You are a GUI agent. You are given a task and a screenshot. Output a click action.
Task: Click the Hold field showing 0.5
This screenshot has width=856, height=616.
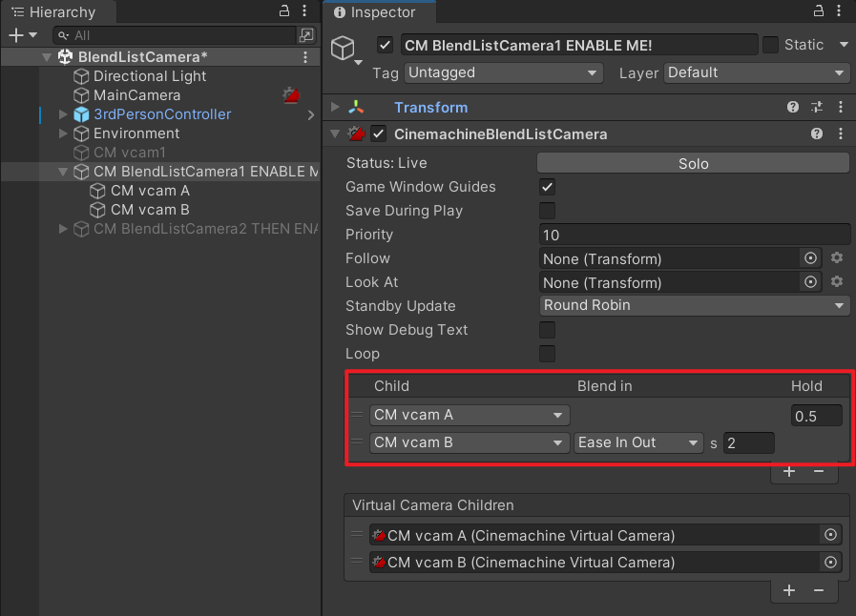click(x=817, y=416)
